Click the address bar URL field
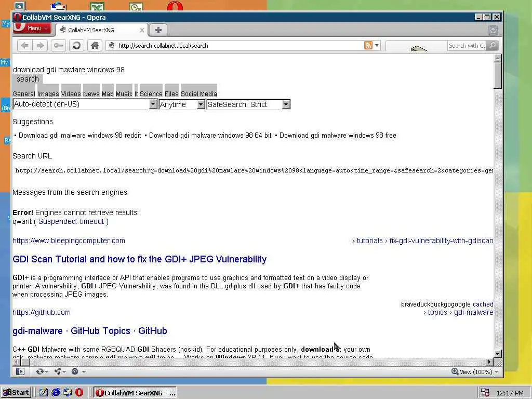 [x=239, y=46]
